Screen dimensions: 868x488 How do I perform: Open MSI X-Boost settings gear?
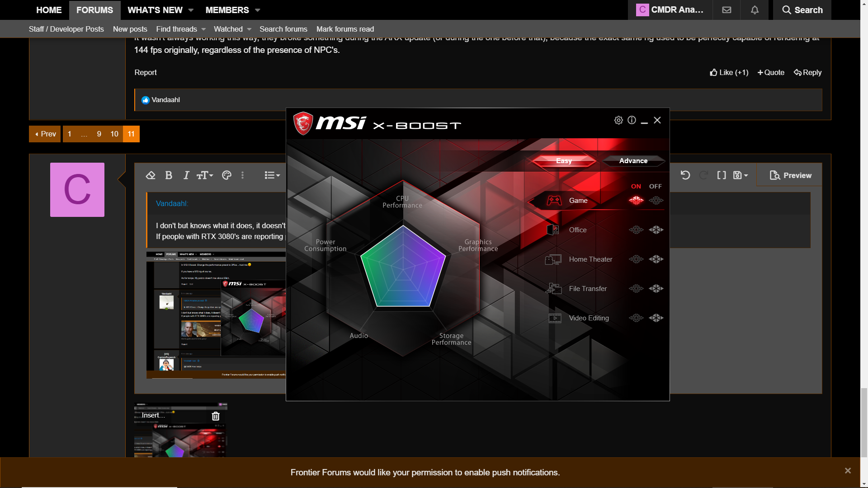click(618, 120)
